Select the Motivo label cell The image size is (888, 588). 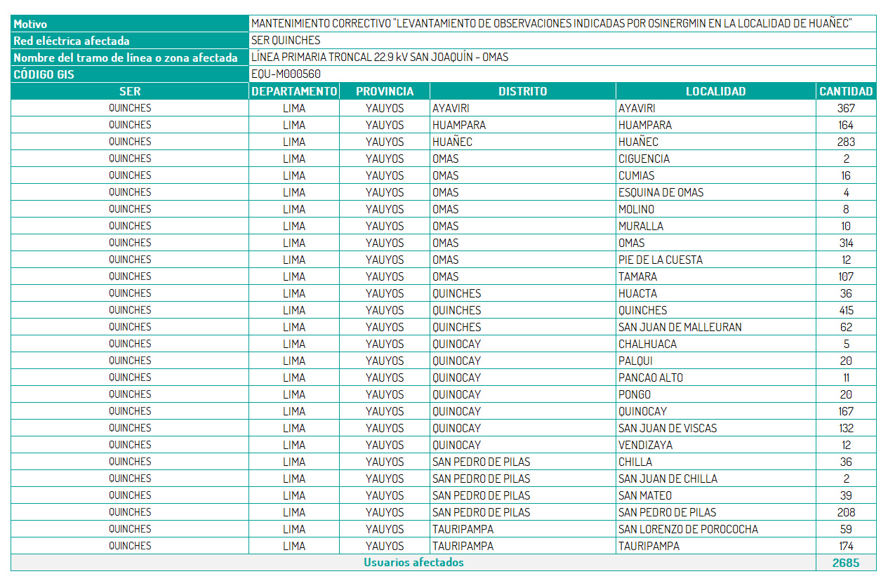pos(130,24)
